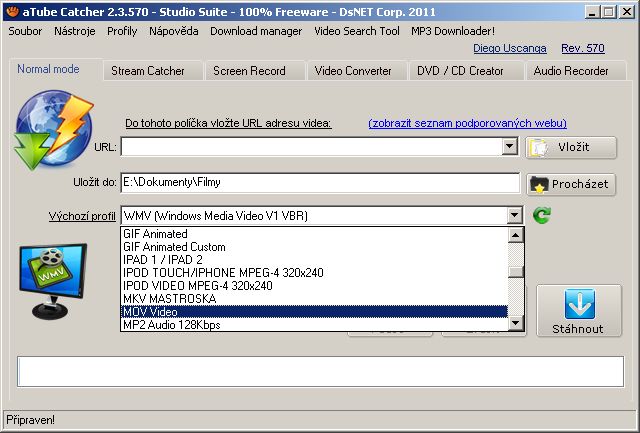
Task: Open the Diego Uscanga link
Action: pos(510,48)
